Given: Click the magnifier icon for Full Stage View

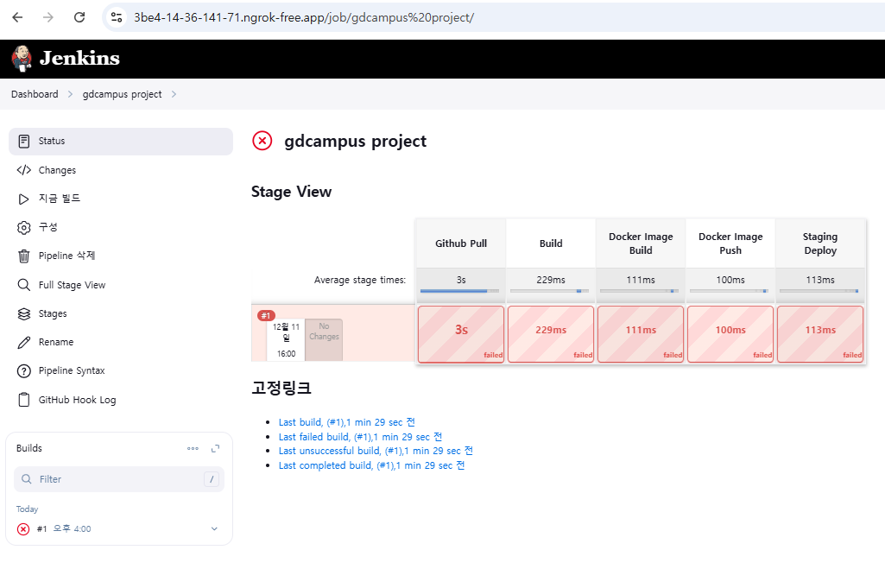Looking at the screenshot, I should pyautogui.click(x=23, y=285).
